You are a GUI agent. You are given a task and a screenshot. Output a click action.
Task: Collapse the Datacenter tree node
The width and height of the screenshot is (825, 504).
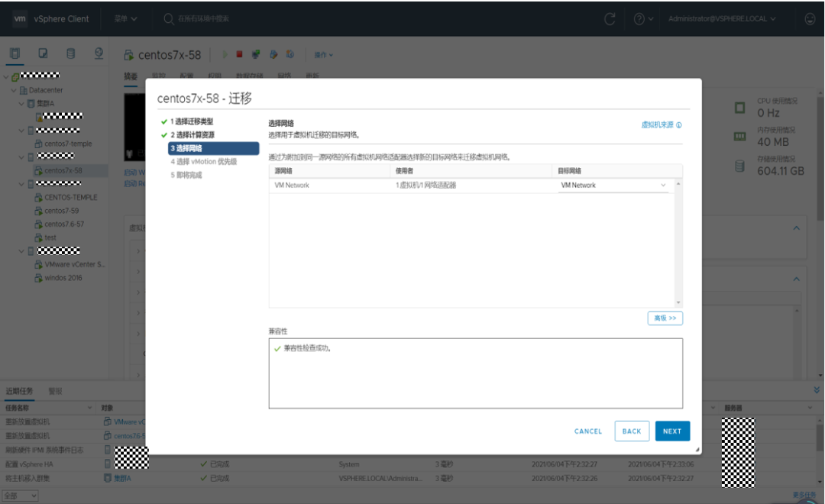click(14, 90)
